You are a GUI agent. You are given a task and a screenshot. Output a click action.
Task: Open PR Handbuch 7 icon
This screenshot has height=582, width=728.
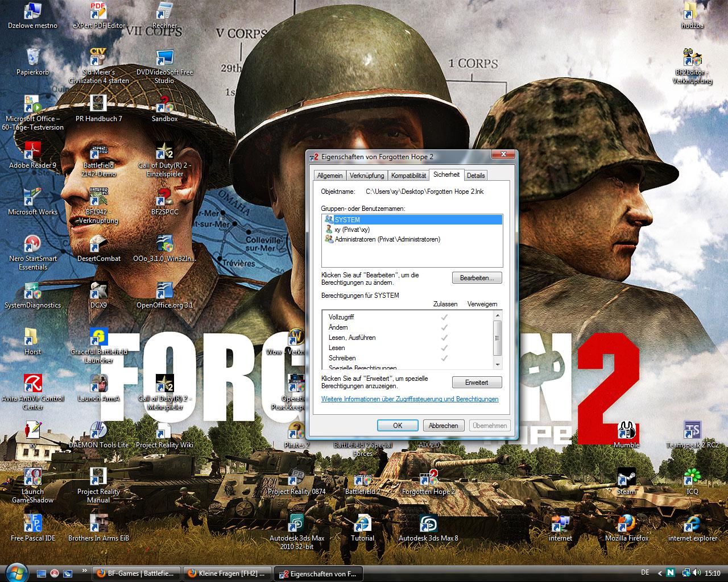[98, 109]
